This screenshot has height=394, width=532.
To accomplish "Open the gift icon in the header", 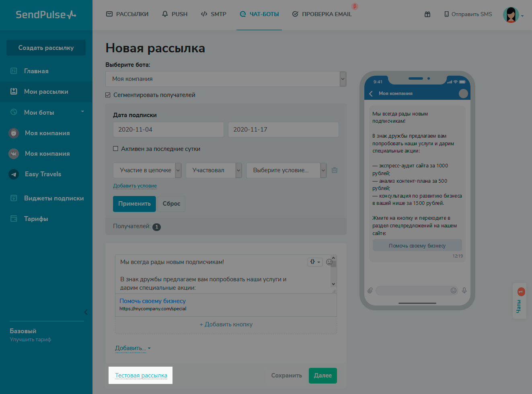I will (x=427, y=14).
